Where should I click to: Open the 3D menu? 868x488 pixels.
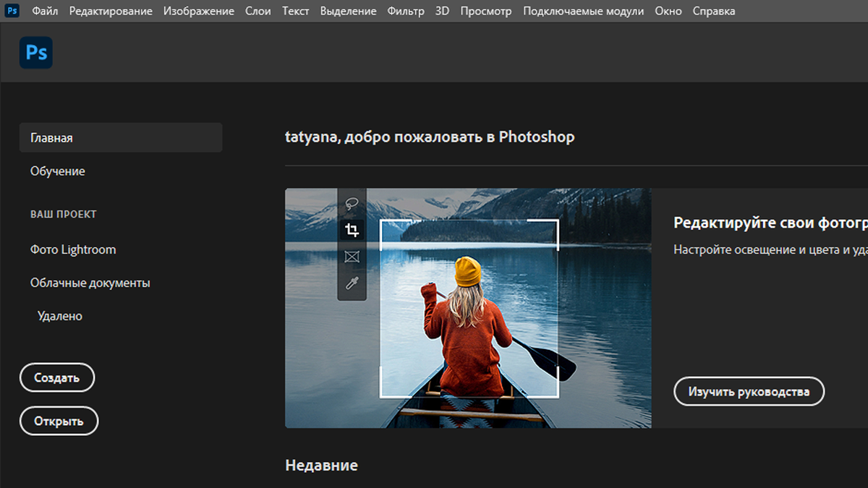[x=442, y=11]
